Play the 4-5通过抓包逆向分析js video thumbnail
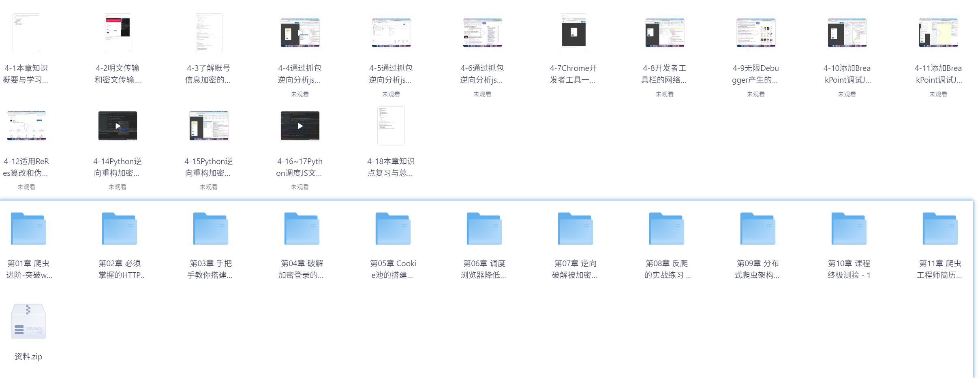This screenshot has width=980, height=378. pos(391,33)
